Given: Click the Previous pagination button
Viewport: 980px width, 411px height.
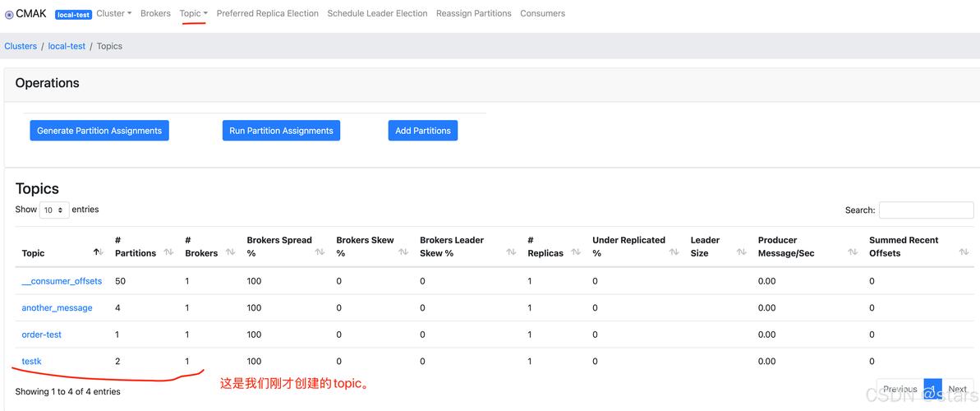Looking at the screenshot, I should (x=900, y=389).
